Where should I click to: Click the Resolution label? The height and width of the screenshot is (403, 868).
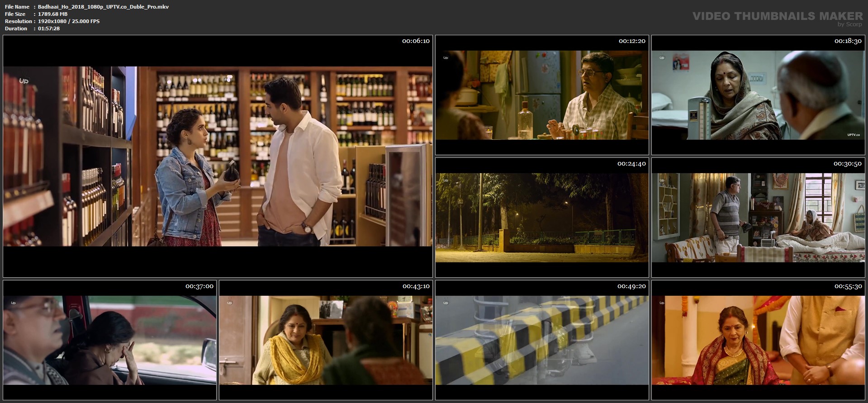[x=19, y=21]
